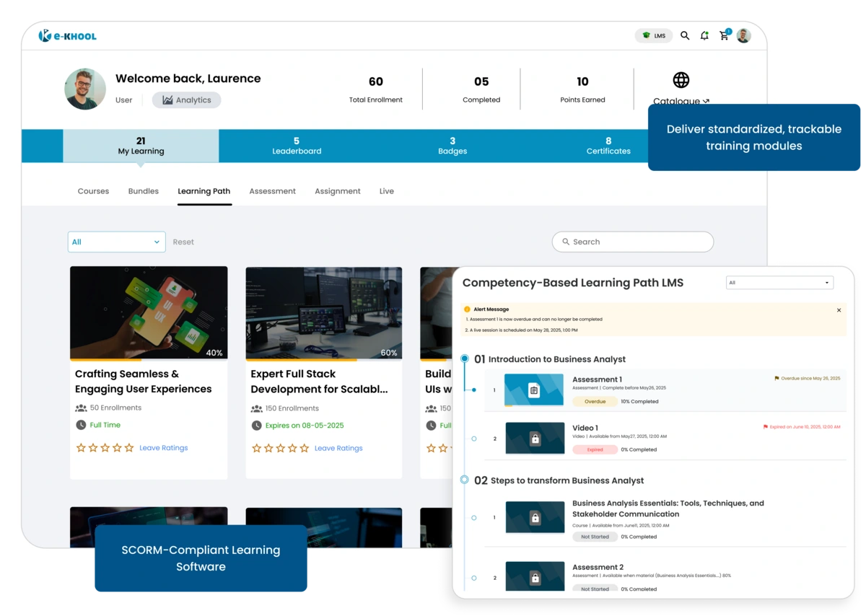Open notifications via the bell icon
This screenshot has width=866, height=616.
point(705,35)
